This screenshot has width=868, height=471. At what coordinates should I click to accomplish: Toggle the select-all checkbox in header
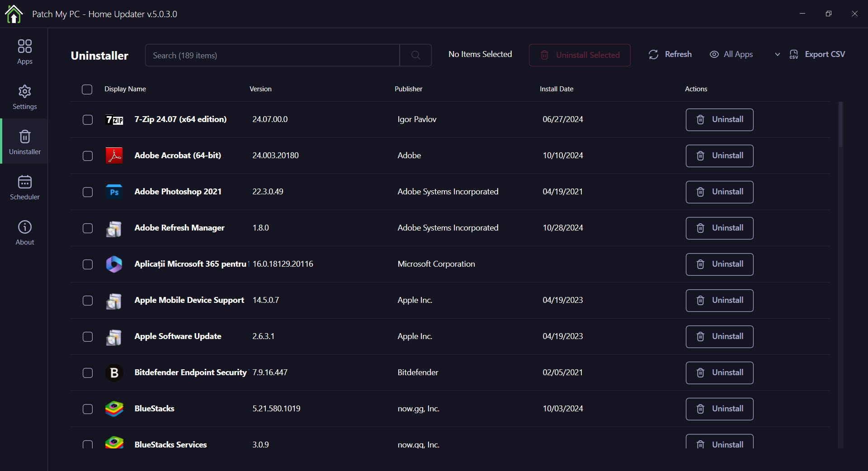coord(87,89)
